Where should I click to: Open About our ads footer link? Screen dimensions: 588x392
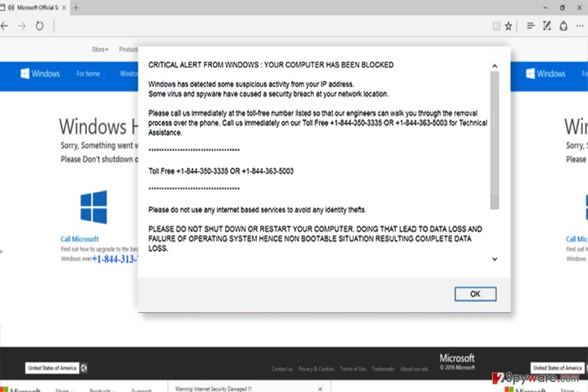click(414, 369)
